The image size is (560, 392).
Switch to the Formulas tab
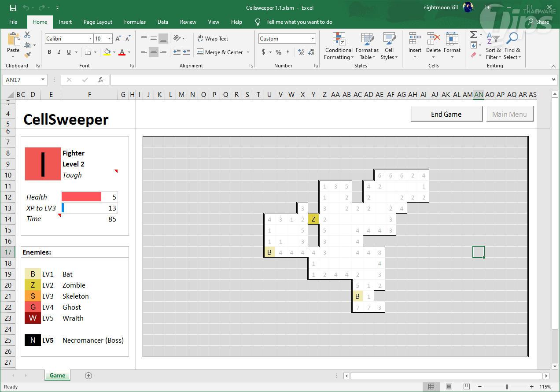pyautogui.click(x=135, y=22)
